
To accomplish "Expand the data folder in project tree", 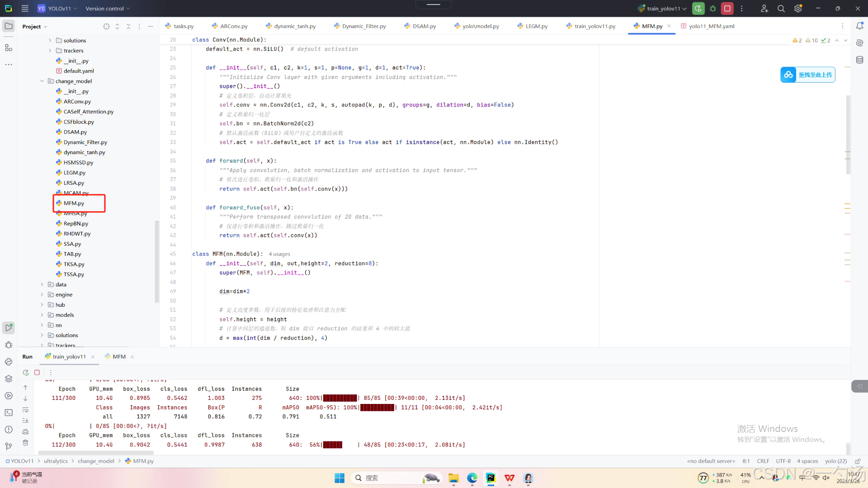I will [42, 285].
